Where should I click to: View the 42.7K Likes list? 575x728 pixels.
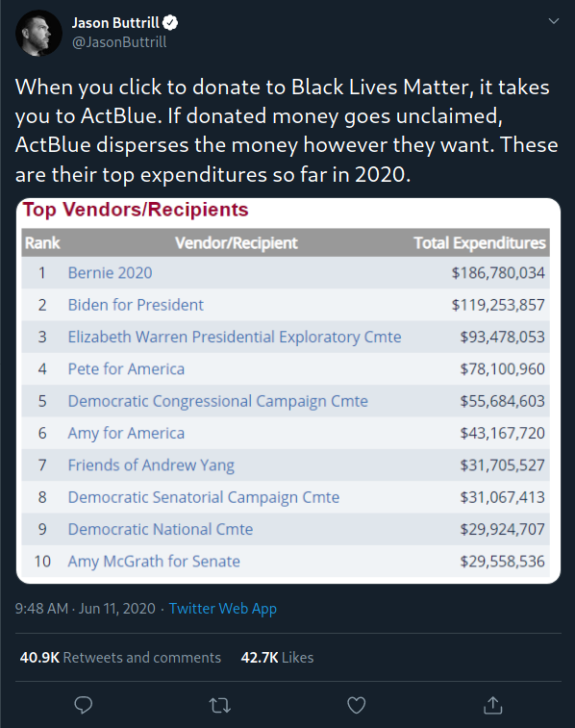tap(277, 658)
